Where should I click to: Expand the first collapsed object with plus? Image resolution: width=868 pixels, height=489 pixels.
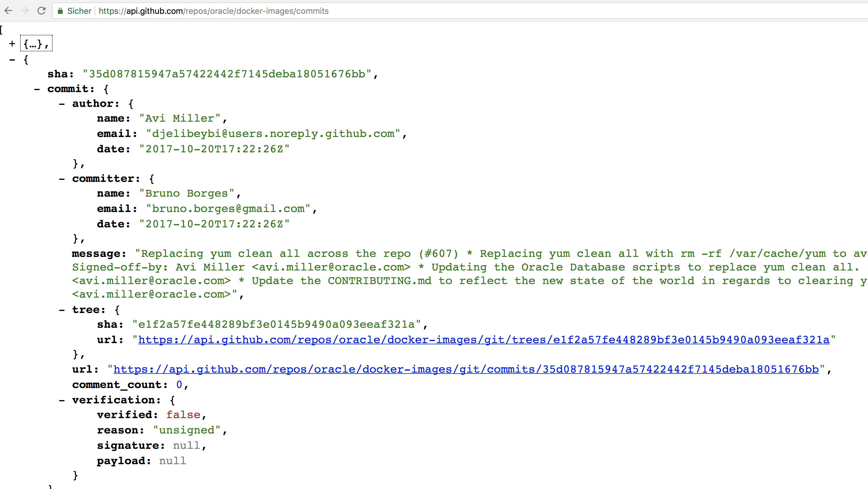click(12, 44)
